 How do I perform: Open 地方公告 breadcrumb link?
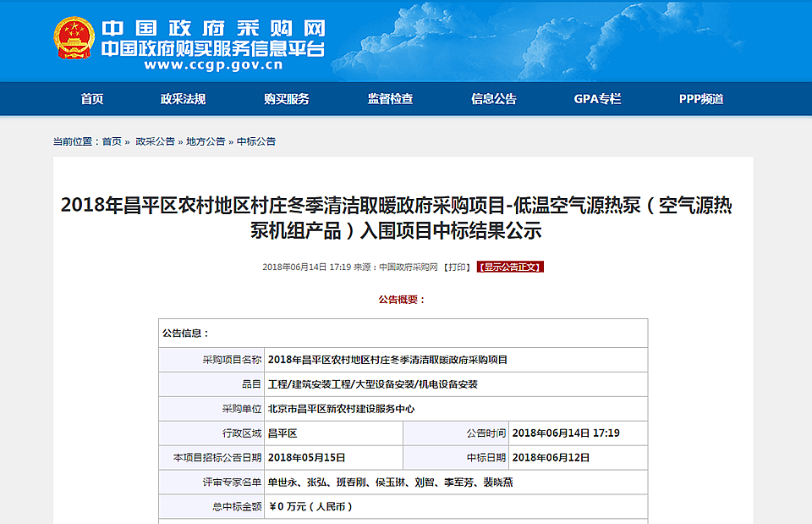pos(206,141)
